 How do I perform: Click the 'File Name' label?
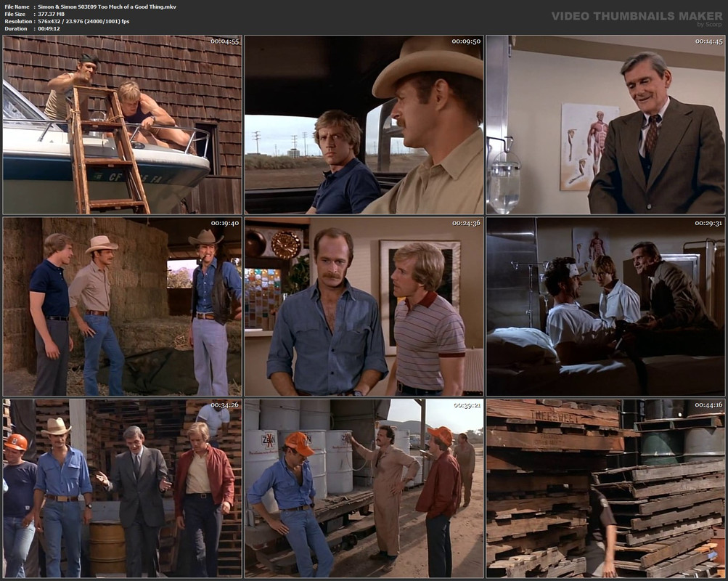tap(17, 7)
